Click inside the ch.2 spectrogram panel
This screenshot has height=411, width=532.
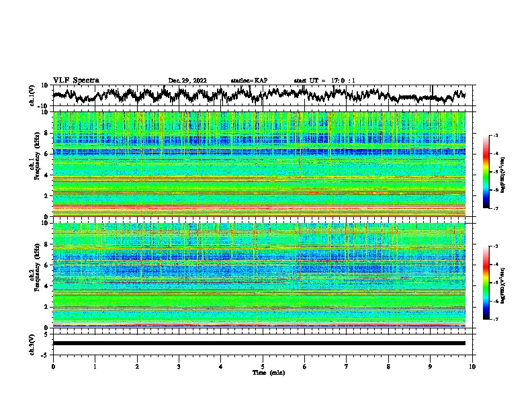(x=259, y=275)
